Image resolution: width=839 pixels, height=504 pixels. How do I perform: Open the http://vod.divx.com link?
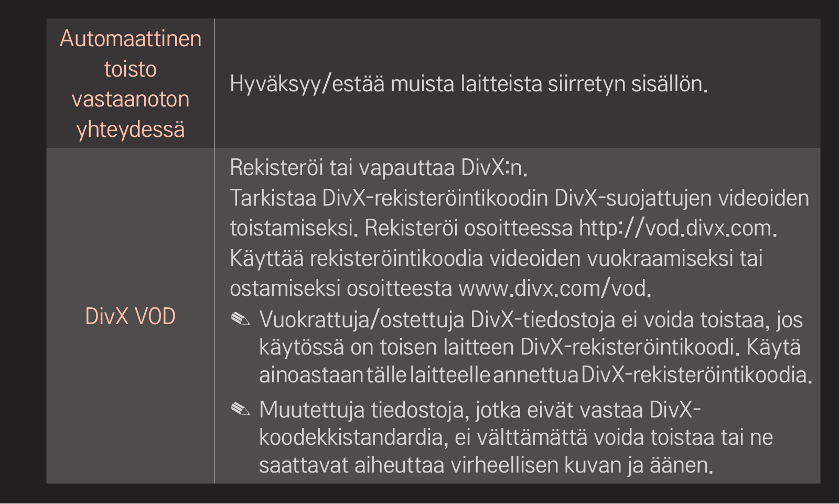coord(675,228)
